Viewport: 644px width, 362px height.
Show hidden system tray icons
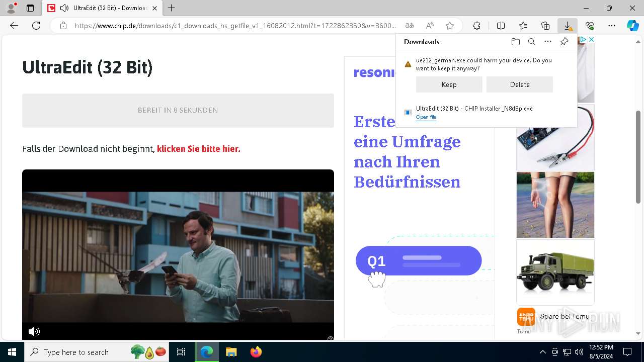(542, 352)
